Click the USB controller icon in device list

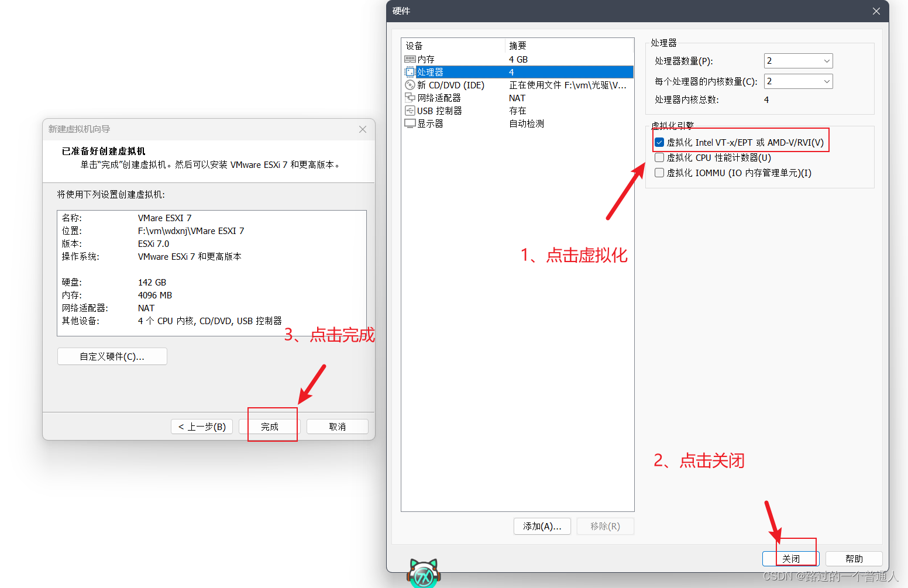pos(410,111)
